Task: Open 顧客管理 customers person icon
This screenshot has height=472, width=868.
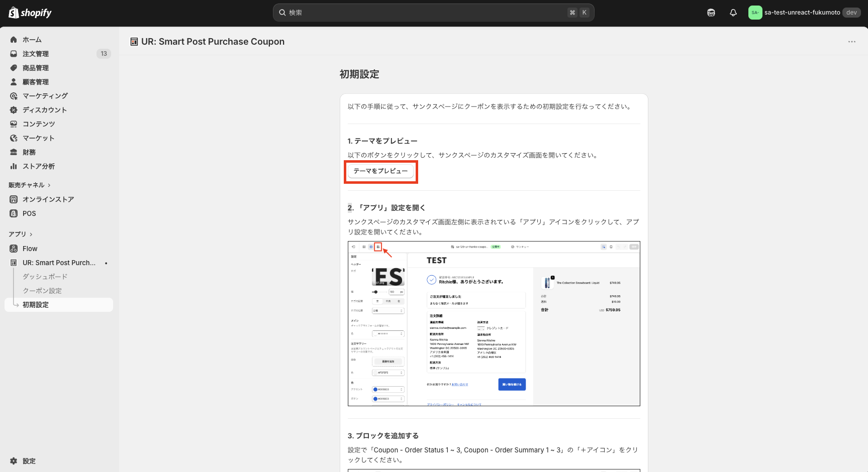Action: pyautogui.click(x=14, y=82)
